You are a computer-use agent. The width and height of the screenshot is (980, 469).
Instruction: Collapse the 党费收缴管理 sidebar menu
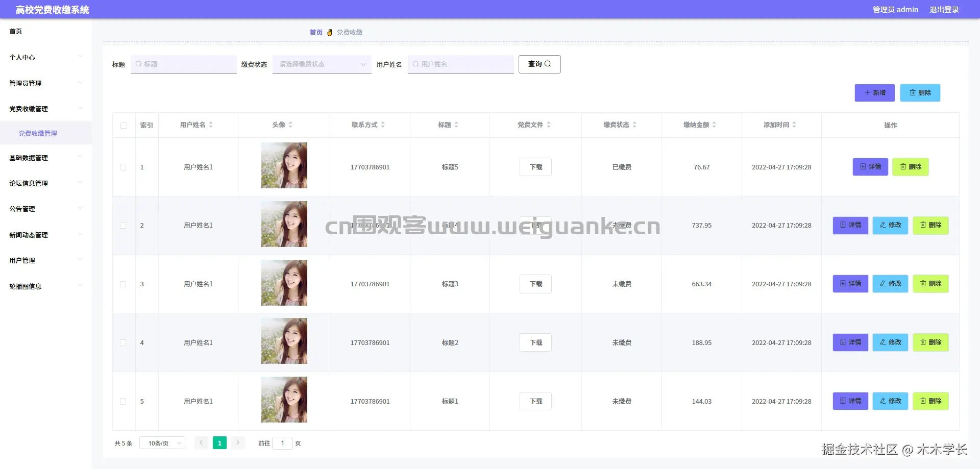(46, 109)
